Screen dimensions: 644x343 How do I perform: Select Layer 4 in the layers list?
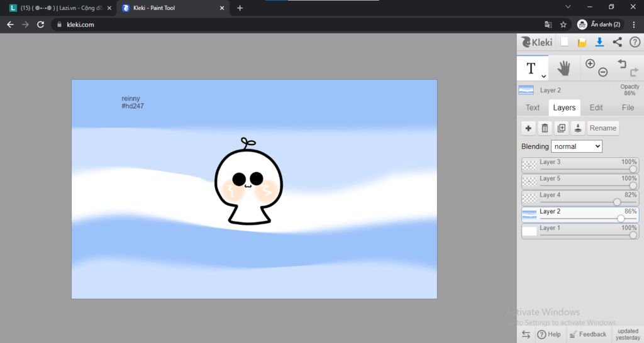tap(580, 198)
